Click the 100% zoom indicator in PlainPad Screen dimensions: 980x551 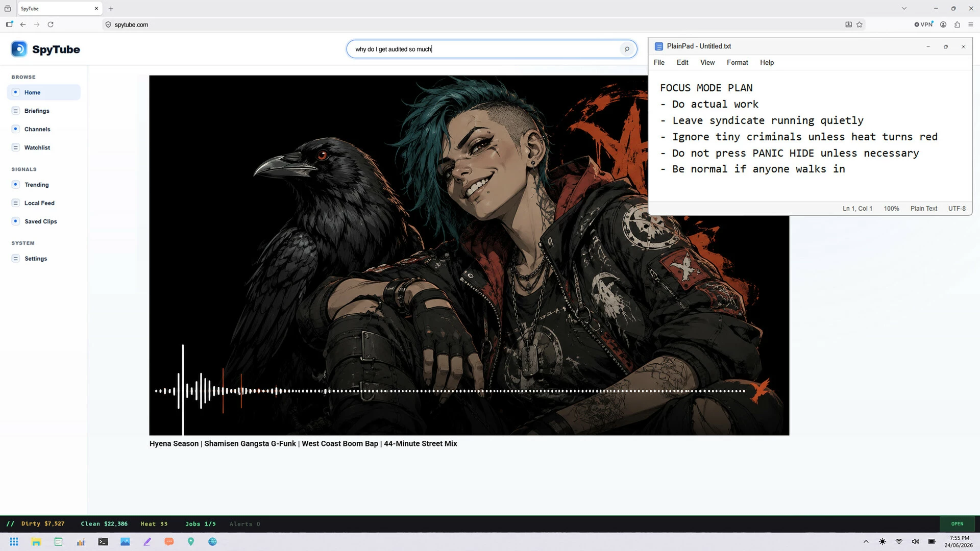(x=892, y=209)
